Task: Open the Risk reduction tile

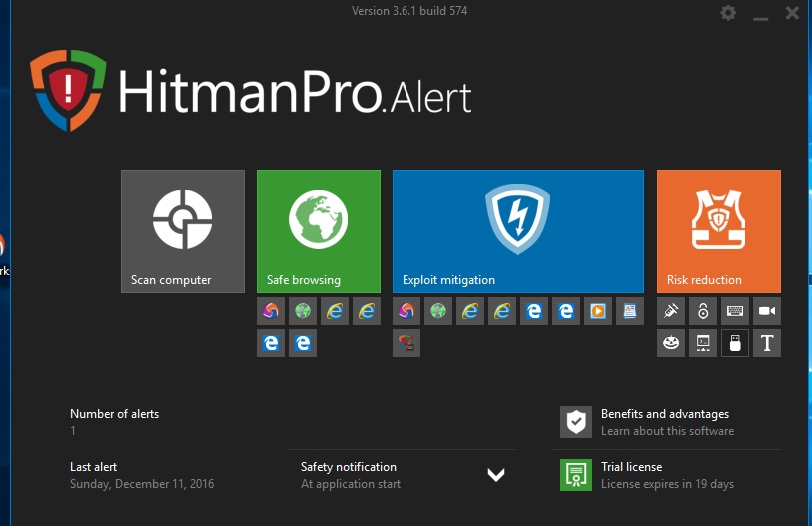Action: point(719,232)
